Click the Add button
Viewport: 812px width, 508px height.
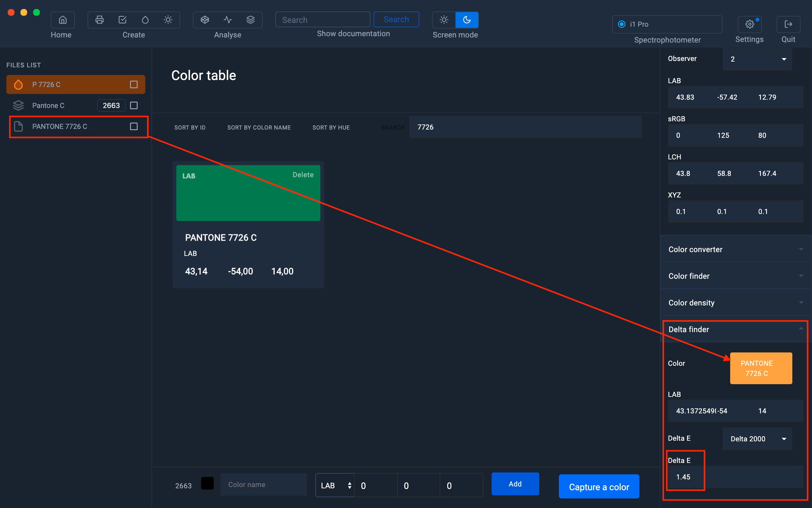pyautogui.click(x=515, y=484)
